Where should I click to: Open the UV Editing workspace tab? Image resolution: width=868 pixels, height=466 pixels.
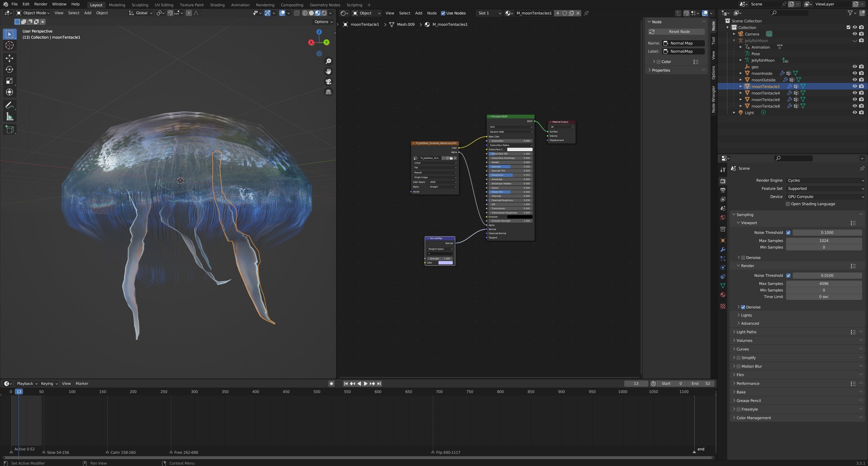[x=164, y=5]
